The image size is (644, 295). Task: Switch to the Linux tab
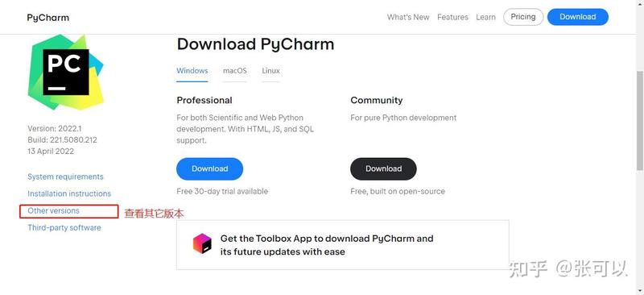coord(271,71)
